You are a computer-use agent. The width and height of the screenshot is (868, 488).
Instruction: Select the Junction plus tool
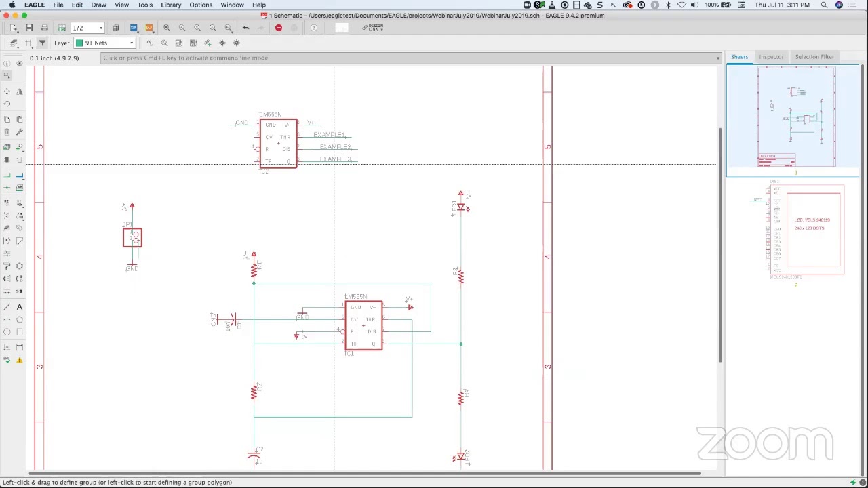click(x=7, y=188)
